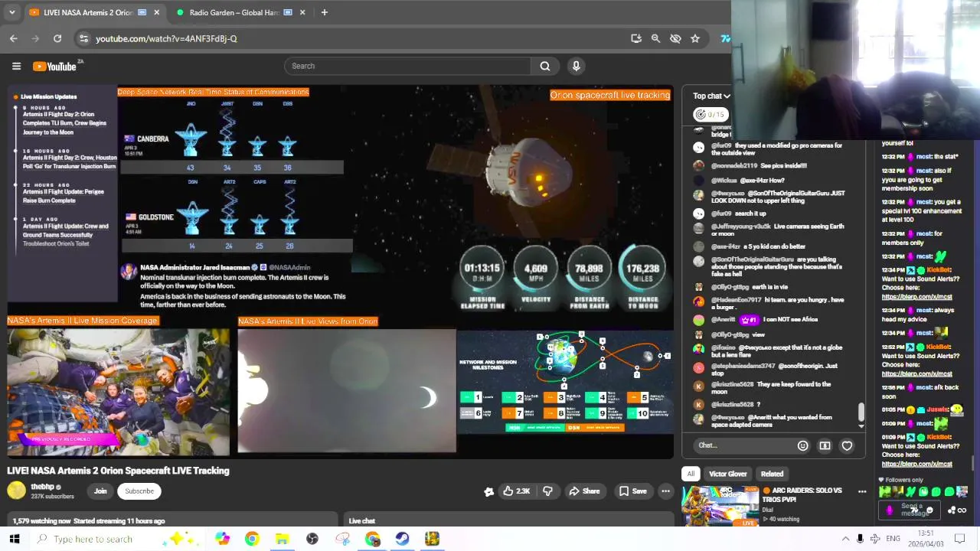Bookmark this page with the star icon
Viewport: 980px width, 551px height.
[x=695, y=38]
